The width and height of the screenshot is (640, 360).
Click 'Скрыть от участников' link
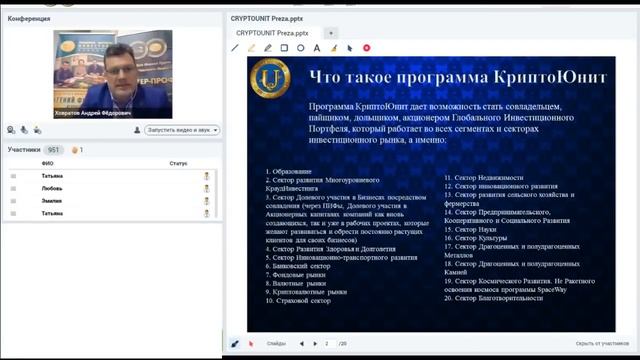pos(602,344)
